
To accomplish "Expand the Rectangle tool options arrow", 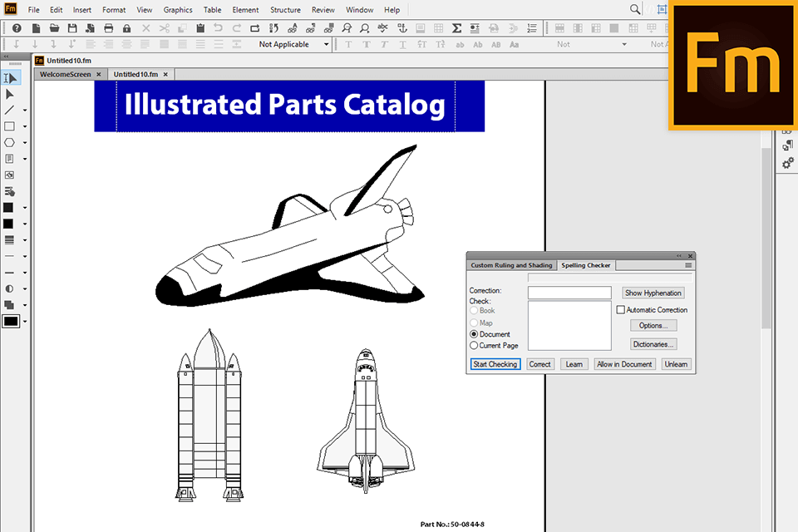I will point(25,126).
